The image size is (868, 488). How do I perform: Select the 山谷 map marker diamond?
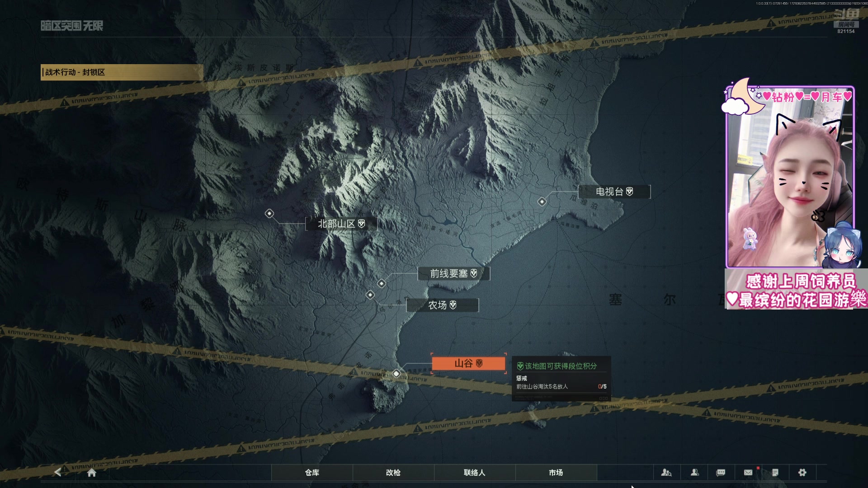tap(396, 374)
